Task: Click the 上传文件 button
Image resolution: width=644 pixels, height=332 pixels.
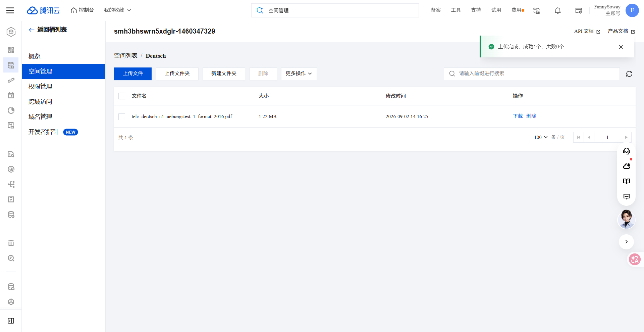Action: click(x=133, y=74)
